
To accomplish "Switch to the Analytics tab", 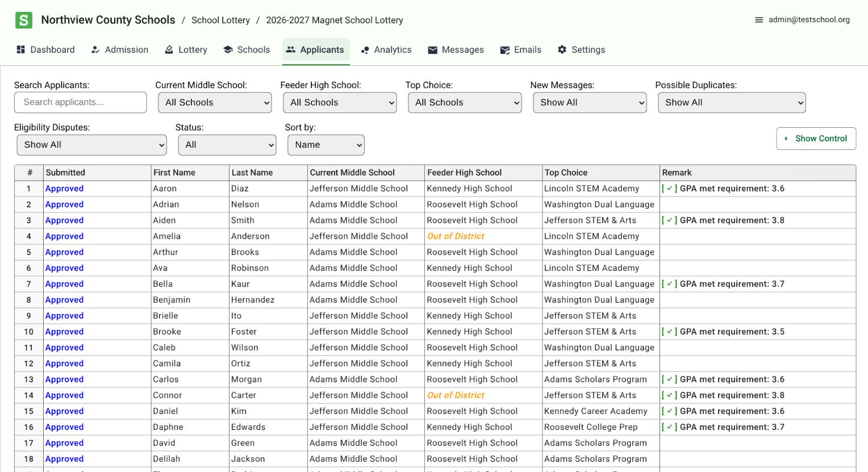I will click(x=386, y=49).
